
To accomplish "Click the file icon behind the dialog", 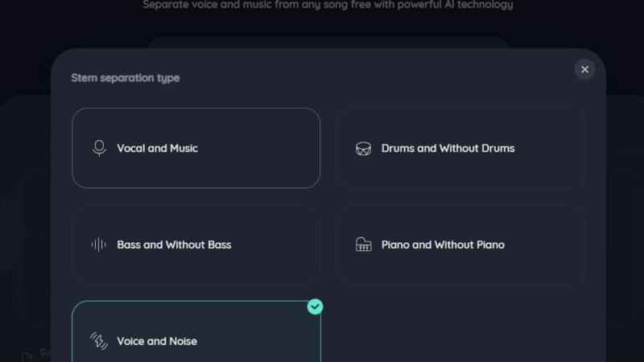I will 27,356.
